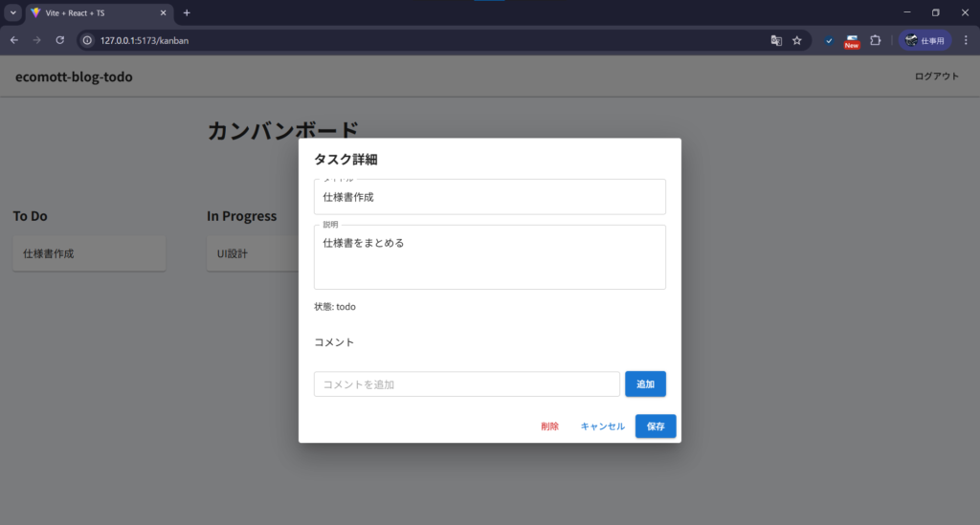
Task: Click the translate page icon
Action: 776,40
